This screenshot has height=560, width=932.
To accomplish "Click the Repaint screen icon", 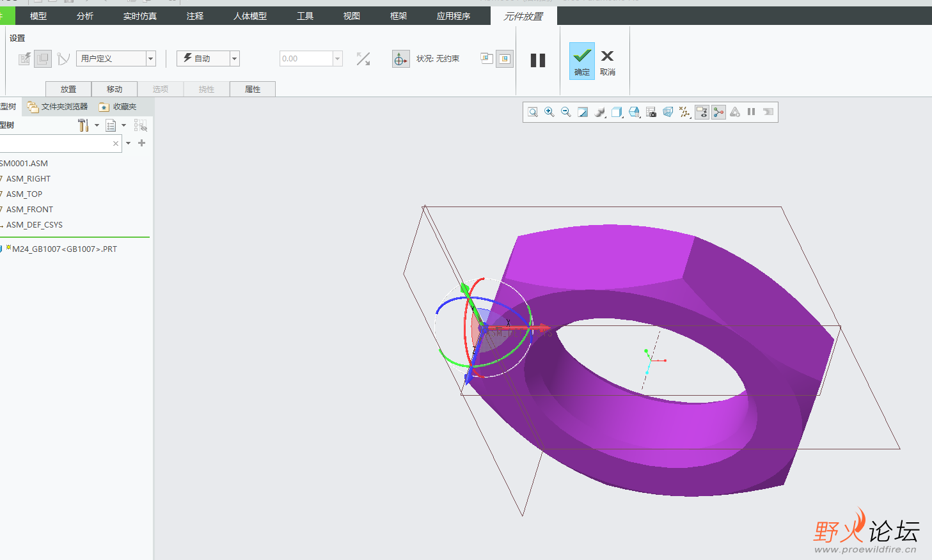I will pyautogui.click(x=583, y=113).
